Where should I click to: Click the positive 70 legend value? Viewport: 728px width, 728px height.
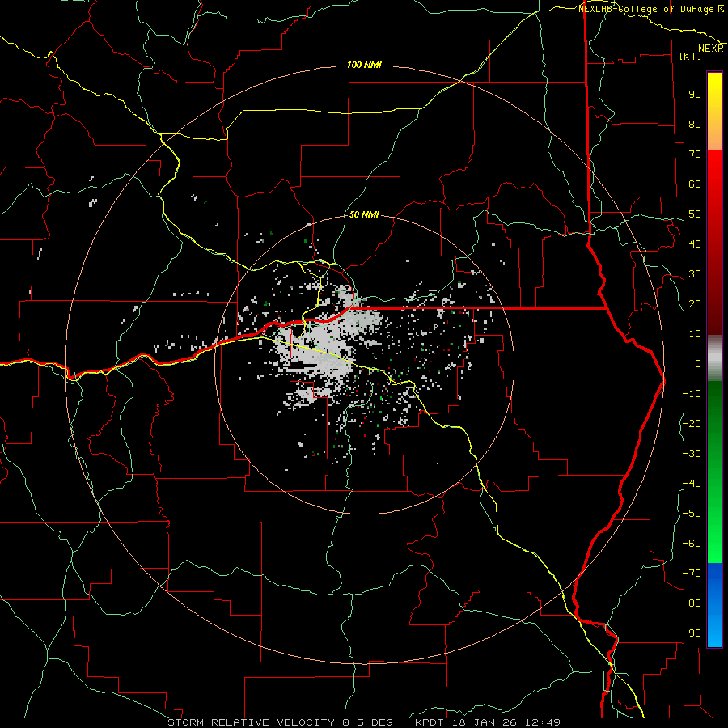(695, 154)
